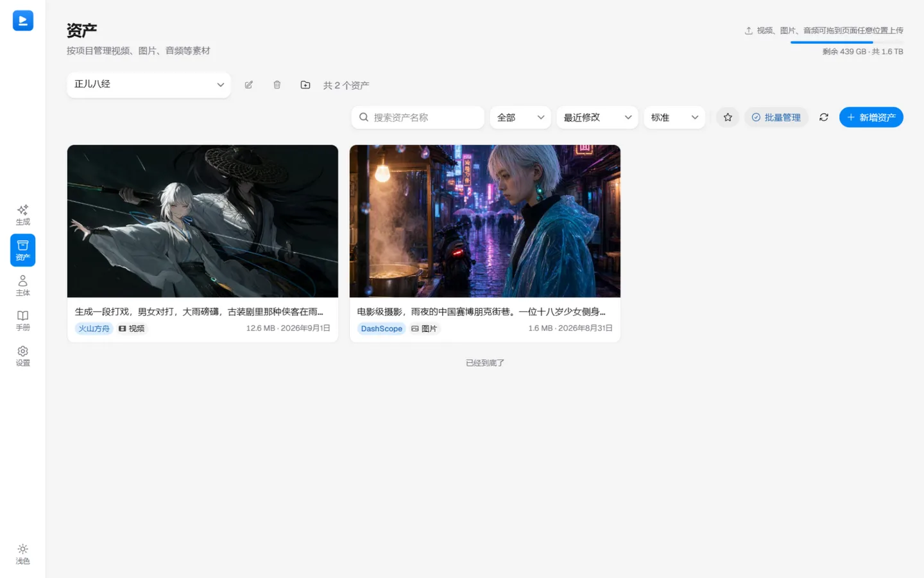Select the 资产 sidebar item

(x=22, y=250)
